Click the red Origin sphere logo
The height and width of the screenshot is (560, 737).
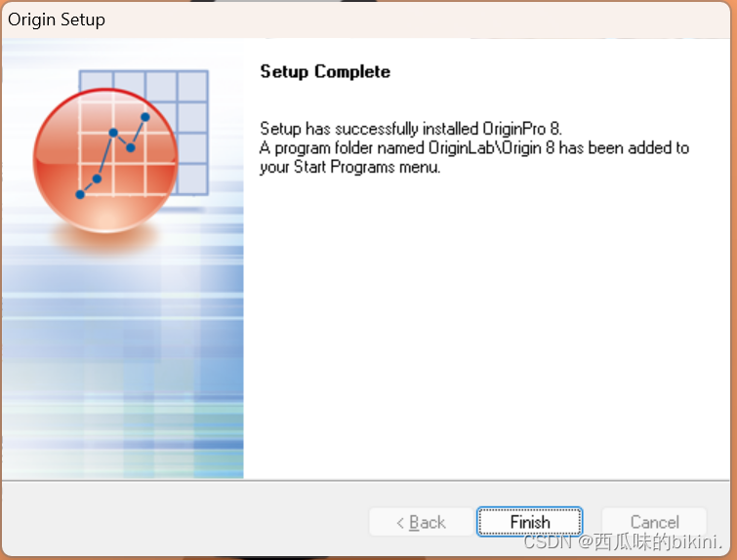click(105, 161)
